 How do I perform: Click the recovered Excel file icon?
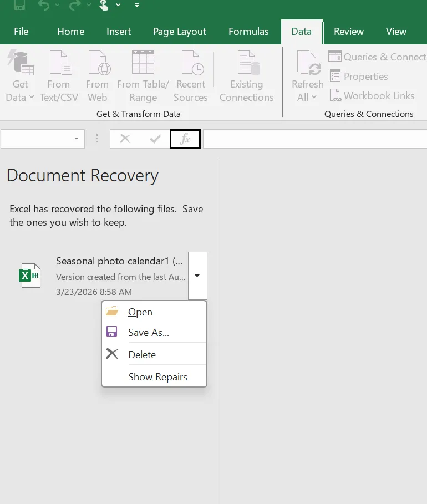29,276
